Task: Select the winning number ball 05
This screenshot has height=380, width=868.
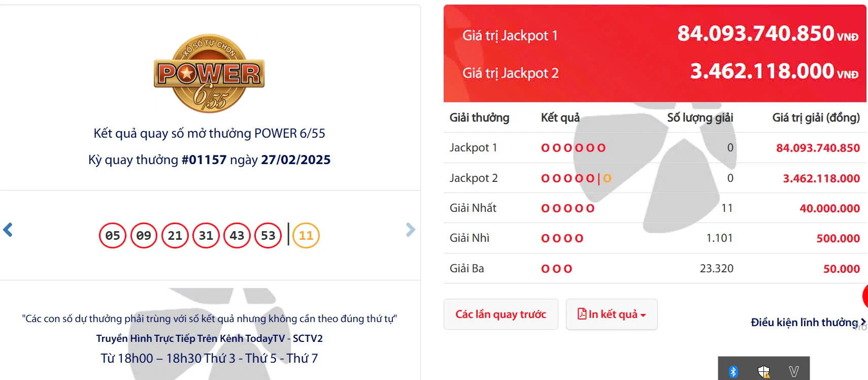Action: (x=113, y=235)
